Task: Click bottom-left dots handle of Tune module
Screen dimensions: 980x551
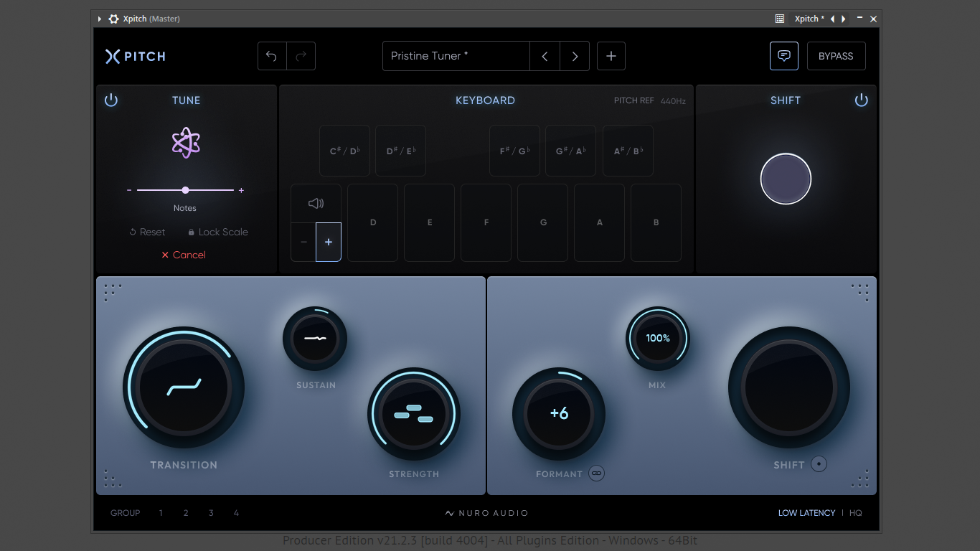Action: [113, 479]
